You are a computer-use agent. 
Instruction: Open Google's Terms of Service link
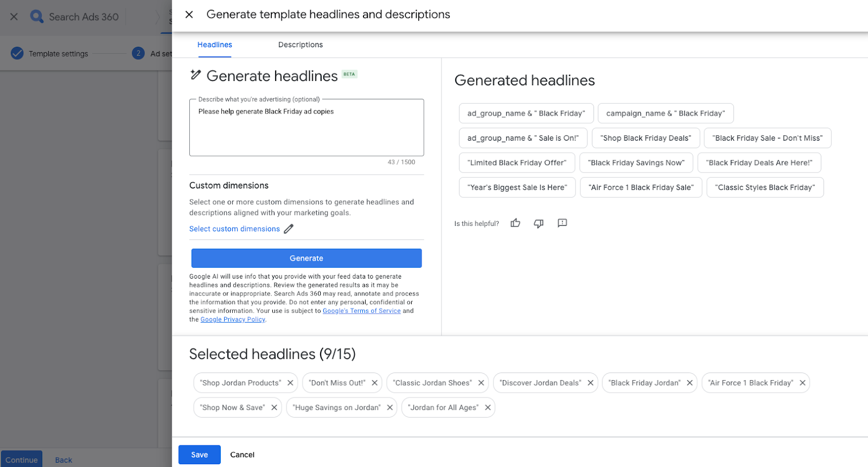click(361, 311)
